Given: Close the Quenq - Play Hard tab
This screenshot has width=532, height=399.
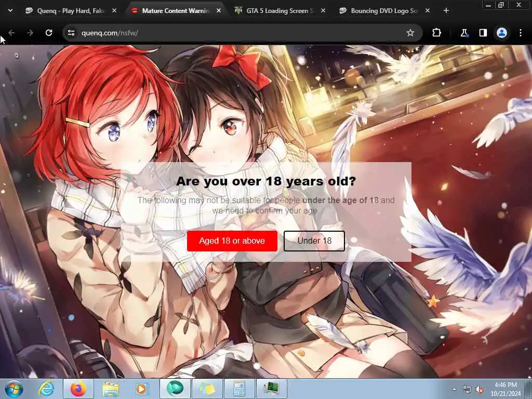Looking at the screenshot, I should click(x=114, y=11).
